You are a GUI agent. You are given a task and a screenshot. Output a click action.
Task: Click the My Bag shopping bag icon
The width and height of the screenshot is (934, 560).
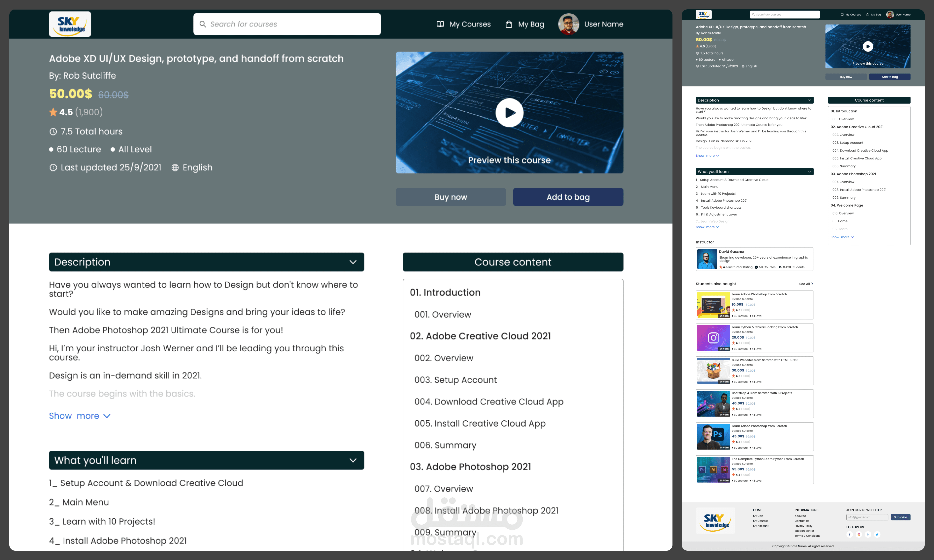509,24
